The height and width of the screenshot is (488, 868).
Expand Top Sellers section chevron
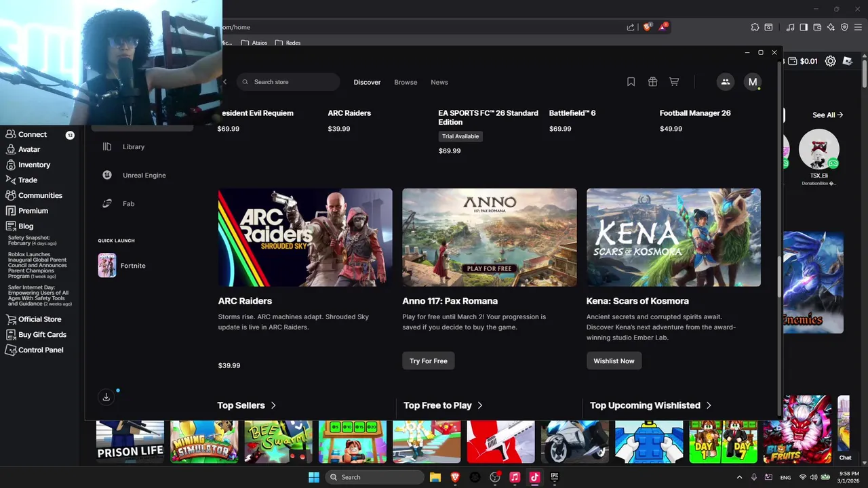[x=273, y=405]
